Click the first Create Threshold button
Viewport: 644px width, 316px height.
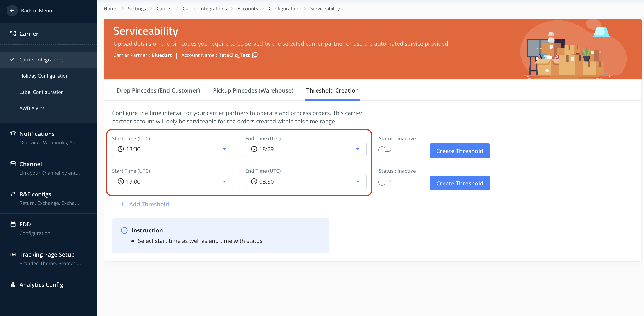tap(459, 151)
